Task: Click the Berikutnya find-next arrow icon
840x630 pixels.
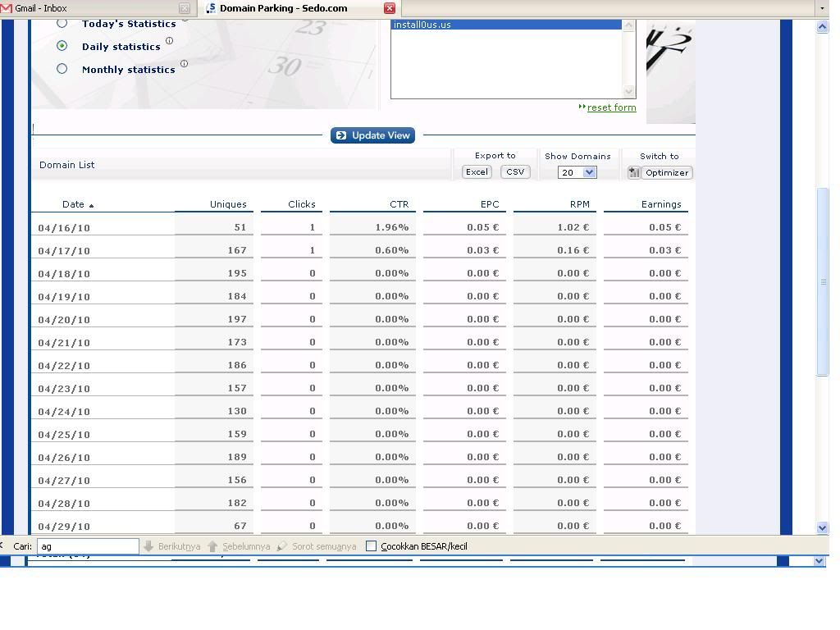Action: (148, 546)
